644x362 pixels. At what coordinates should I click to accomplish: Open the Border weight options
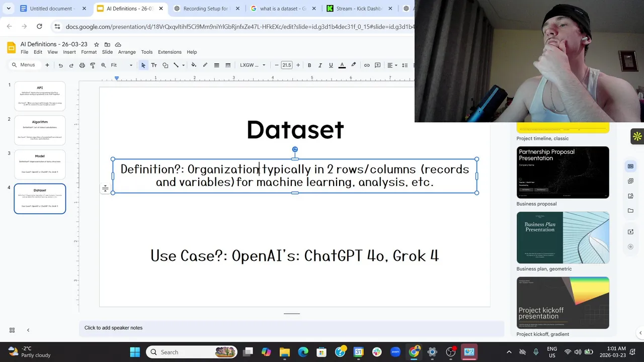[x=216, y=65]
